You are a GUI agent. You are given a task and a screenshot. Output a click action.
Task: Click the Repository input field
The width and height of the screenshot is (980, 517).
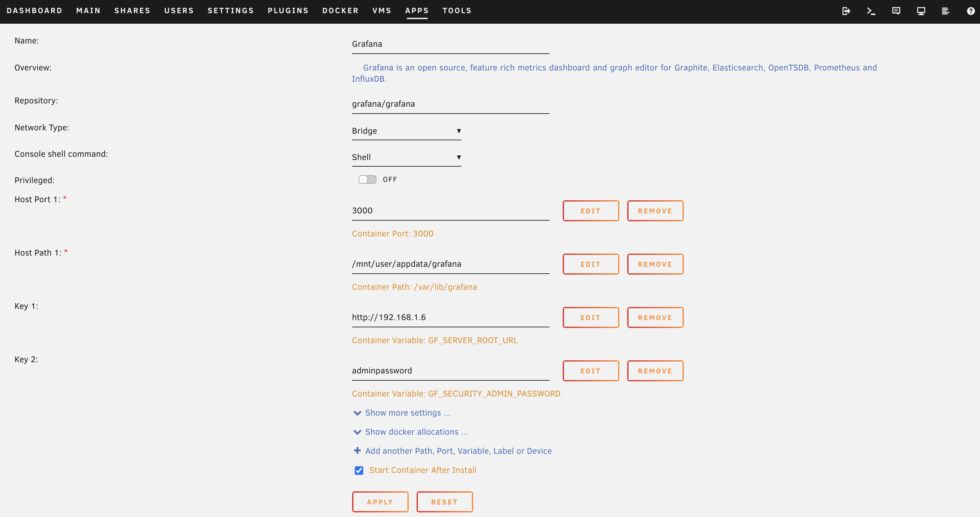click(450, 104)
